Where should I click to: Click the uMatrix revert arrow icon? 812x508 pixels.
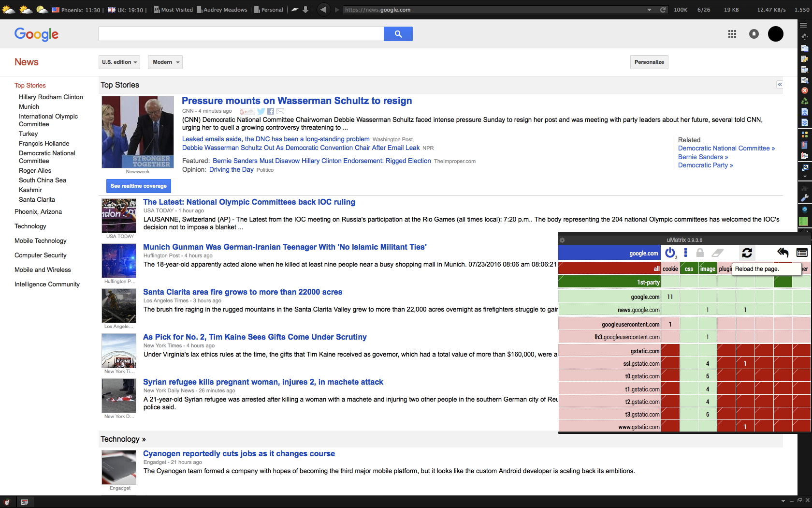(x=783, y=253)
